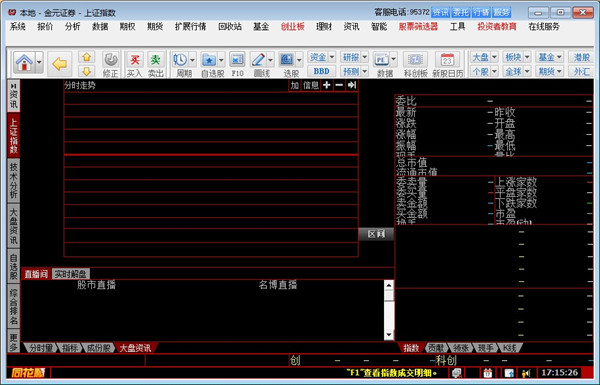Switch to the 分时量 bottom tab

click(x=41, y=347)
